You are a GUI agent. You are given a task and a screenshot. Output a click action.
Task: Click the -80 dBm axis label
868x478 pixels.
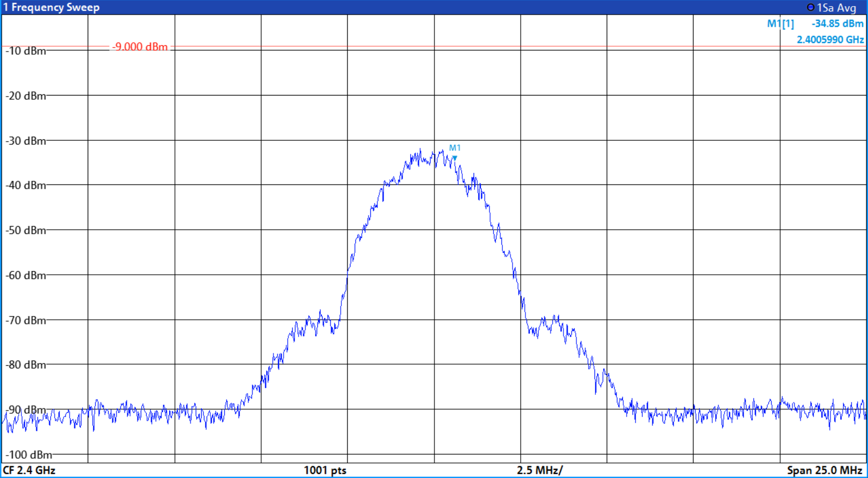click(x=26, y=365)
